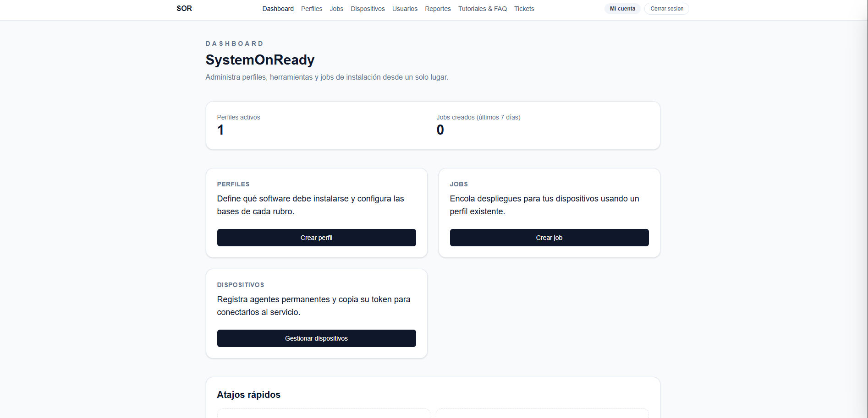Open the Usuarios section

405,9
